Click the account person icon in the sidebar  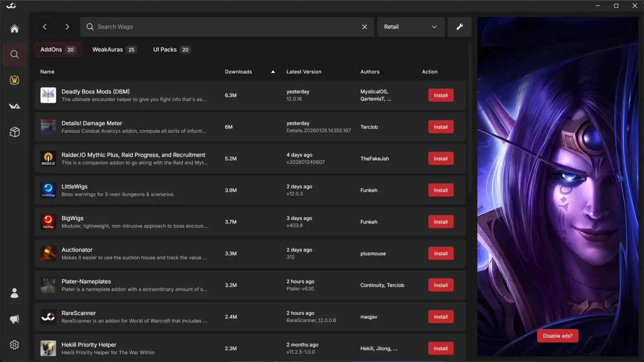14,293
